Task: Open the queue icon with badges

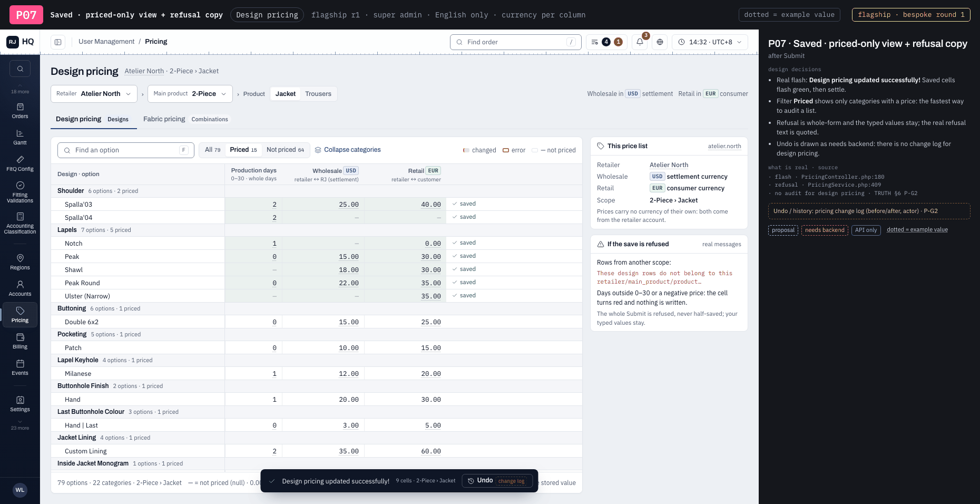Action: (606, 42)
